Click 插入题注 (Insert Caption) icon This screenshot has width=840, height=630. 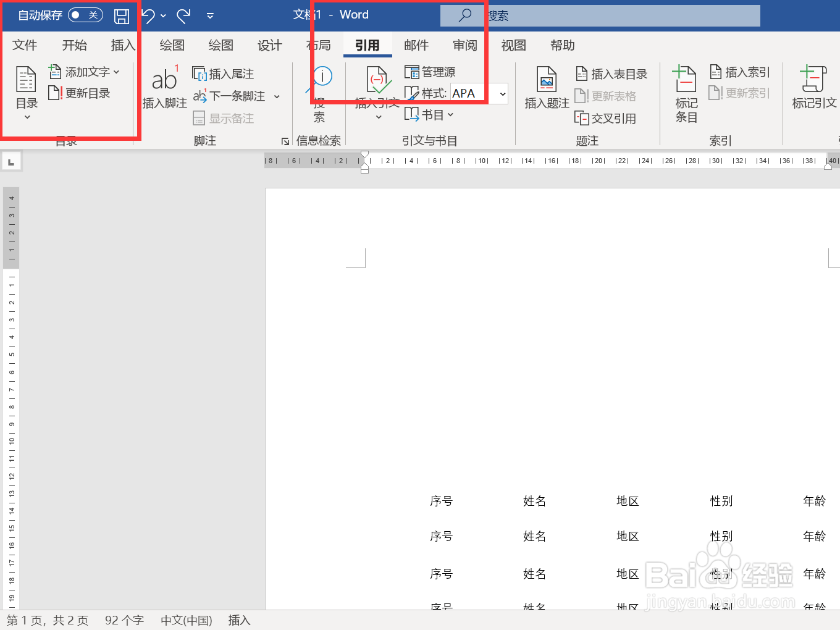pos(547,80)
